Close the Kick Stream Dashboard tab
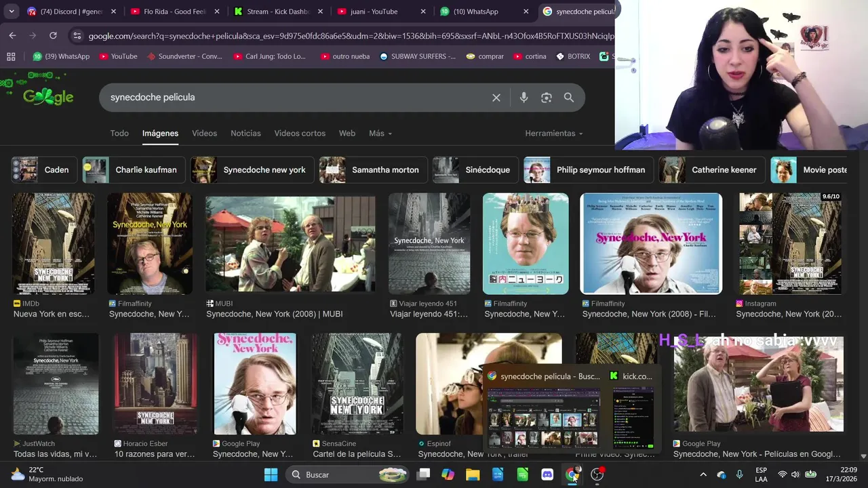Image resolution: width=868 pixels, height=488 pixels. 319,12
